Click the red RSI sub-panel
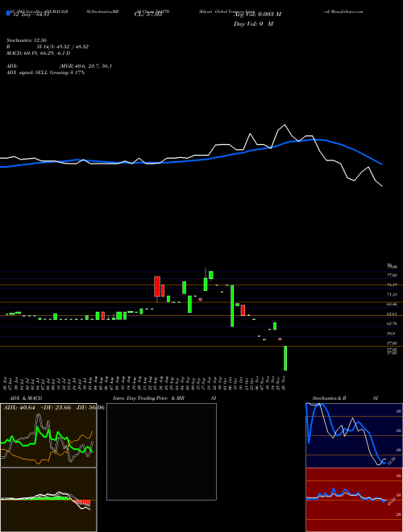The image size is (403, 532). [x=355, y=500]
